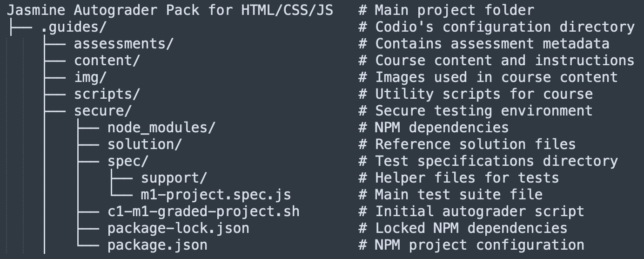Click the secure/ directory name
This screenshot has width=644, height=259.
point(103,111)
